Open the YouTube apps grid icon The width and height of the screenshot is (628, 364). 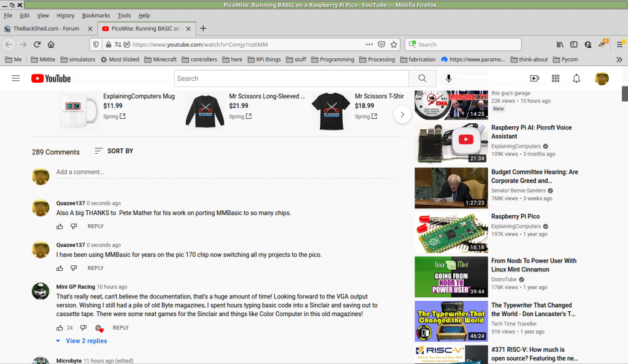click(556, 78)
